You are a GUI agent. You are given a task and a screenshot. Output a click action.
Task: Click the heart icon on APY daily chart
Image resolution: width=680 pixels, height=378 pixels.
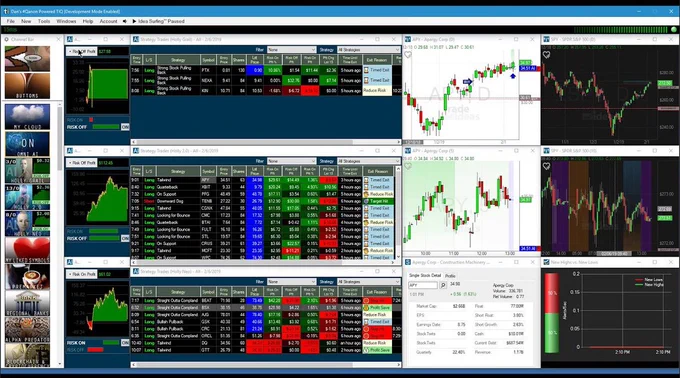point(408,55)
